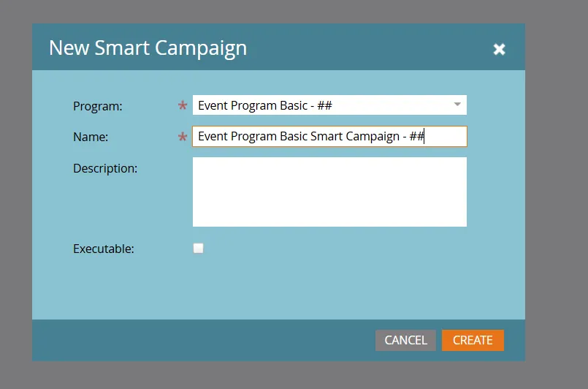The height and width of the screenshot is (389, 588).
Task: Close the New Smart Campaign dialog
Action: [x=499, y=49]
